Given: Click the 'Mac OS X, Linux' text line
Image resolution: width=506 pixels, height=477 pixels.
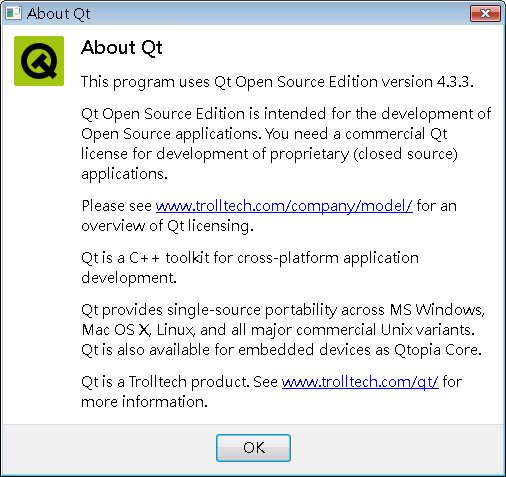Looking at the screenshot, I should click(x=278, y=330).
